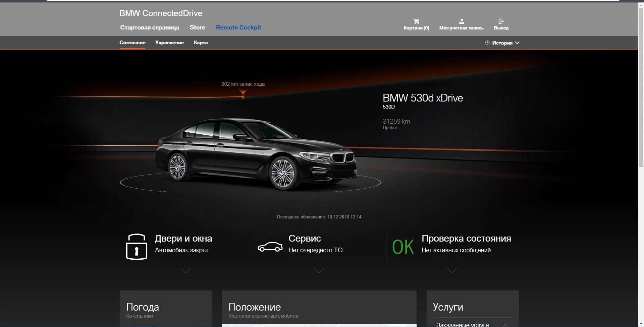Click the car service icon
644x327 pixels.
click(270, 247)
